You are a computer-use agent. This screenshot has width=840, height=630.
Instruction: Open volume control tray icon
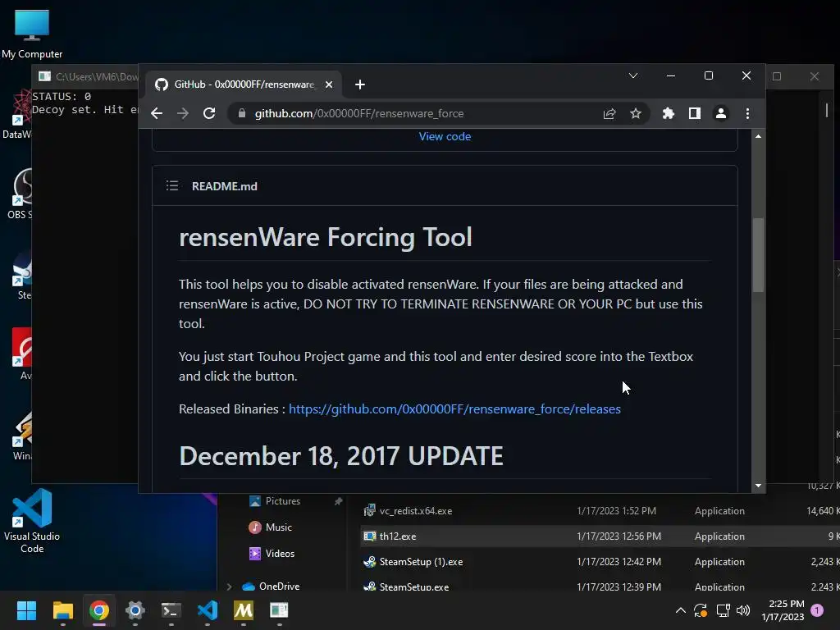tap(743, 610)
